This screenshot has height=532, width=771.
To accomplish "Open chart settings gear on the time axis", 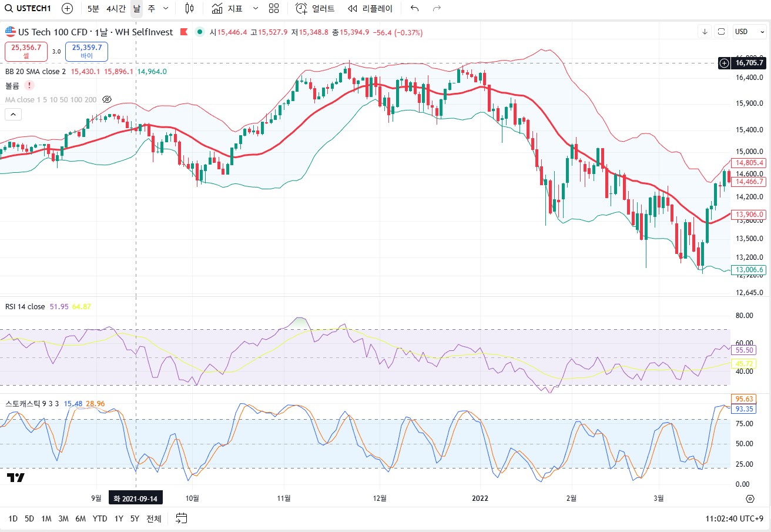I will 750,498.
